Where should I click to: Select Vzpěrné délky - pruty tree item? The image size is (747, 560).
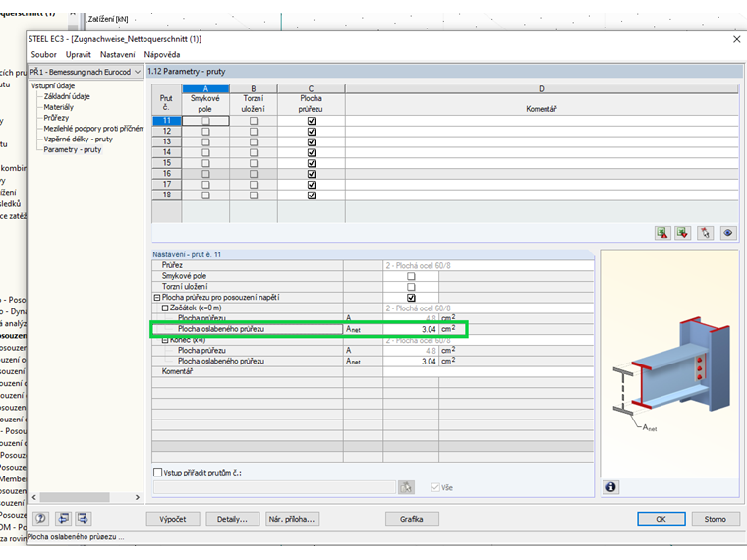point(78,140)
